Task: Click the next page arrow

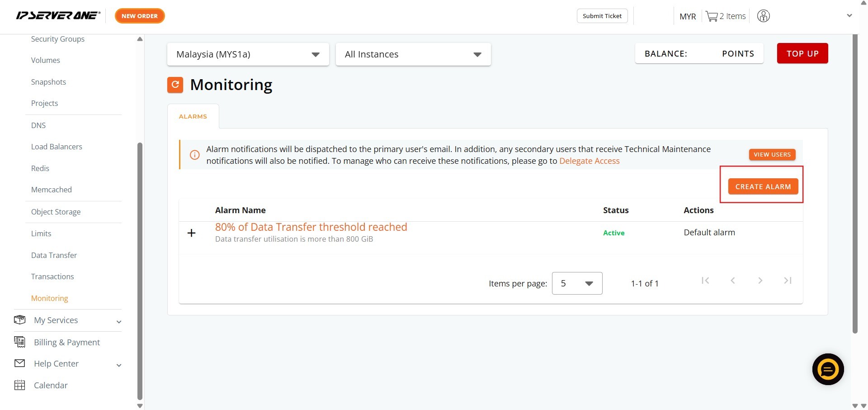Action: pyautogui.click(x=760, y=281)
